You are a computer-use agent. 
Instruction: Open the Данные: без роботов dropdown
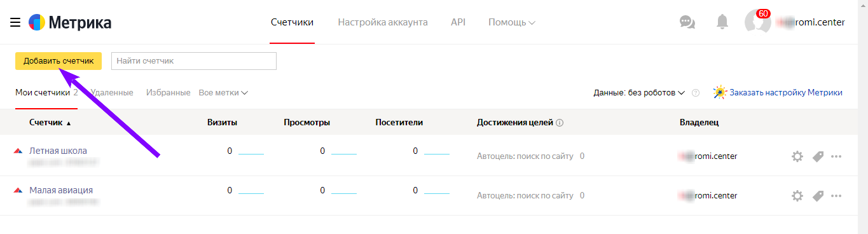click(x=639, y=93)
